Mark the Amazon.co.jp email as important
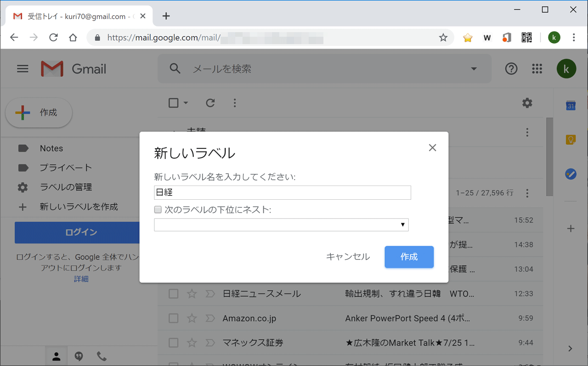 click(210, 318)
